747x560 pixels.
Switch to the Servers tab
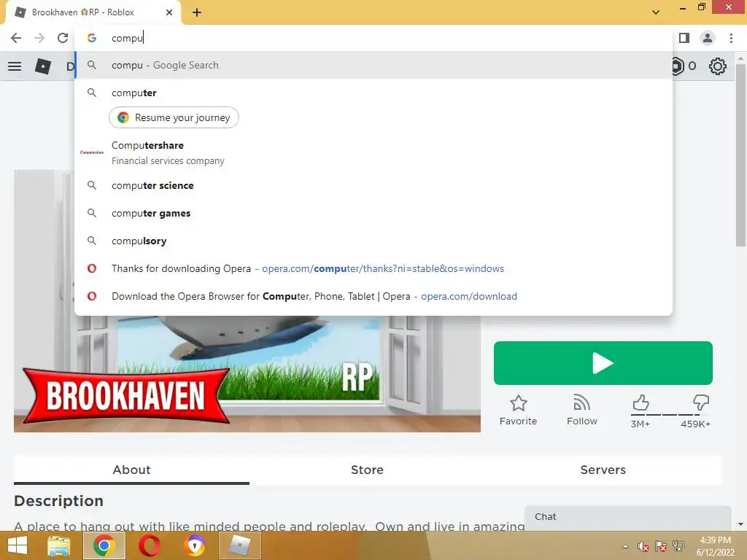click(603, 470)
